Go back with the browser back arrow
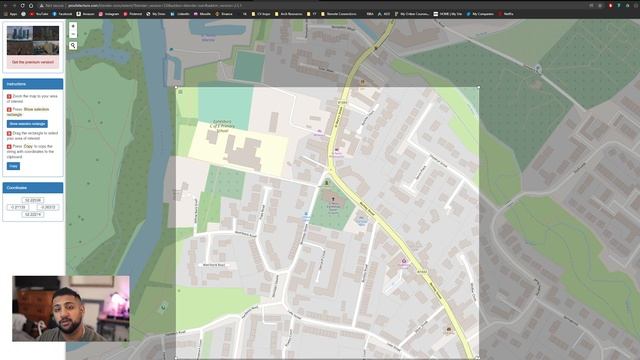 click(5, 6)
